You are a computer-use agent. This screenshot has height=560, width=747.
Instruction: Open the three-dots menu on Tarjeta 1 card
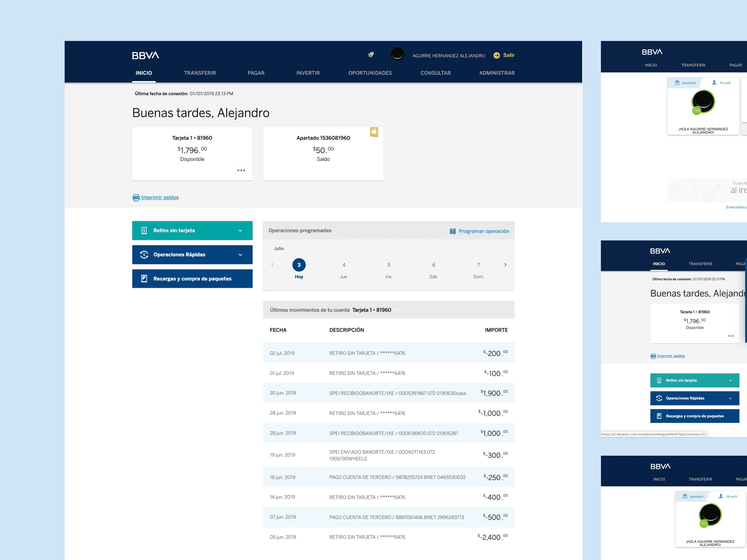(241, 170)
